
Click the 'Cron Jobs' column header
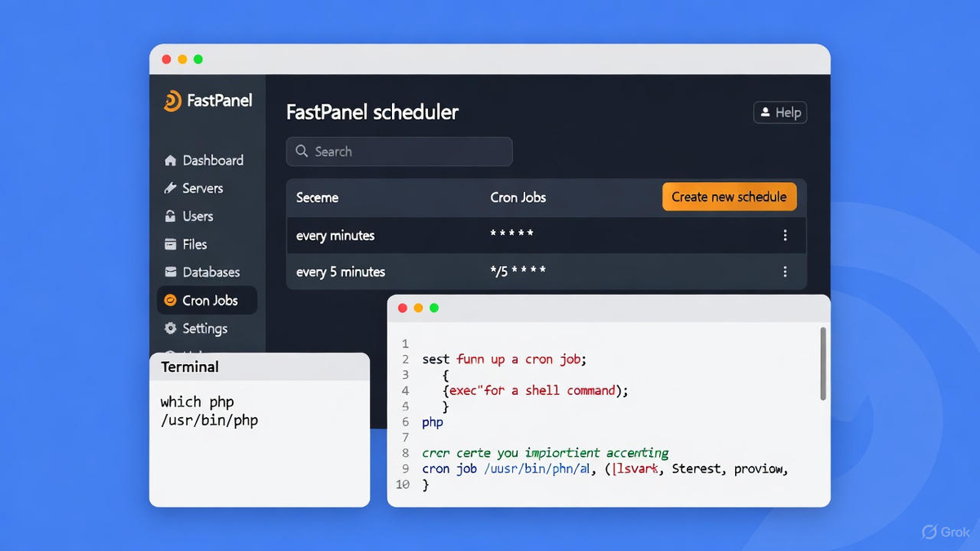pyautogui.click(x=518, y=198)
